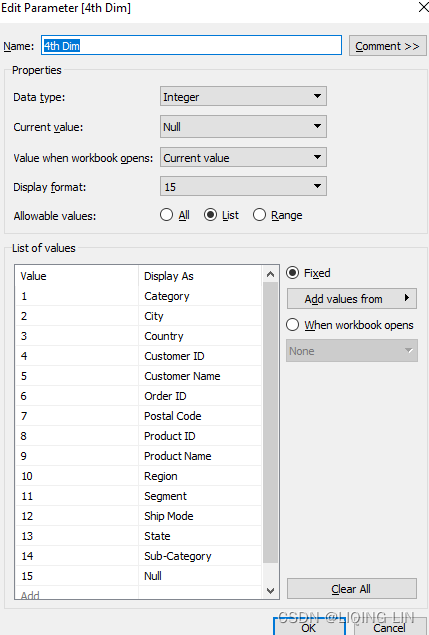Select the Customer ID display cell
The height and width of the screenshot is (635, 429).
point(201,356)
